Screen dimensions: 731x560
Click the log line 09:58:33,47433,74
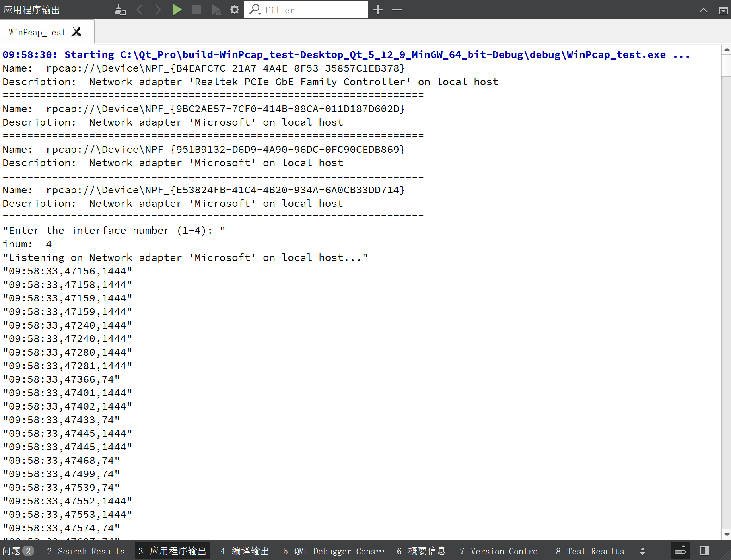point(61,420)
